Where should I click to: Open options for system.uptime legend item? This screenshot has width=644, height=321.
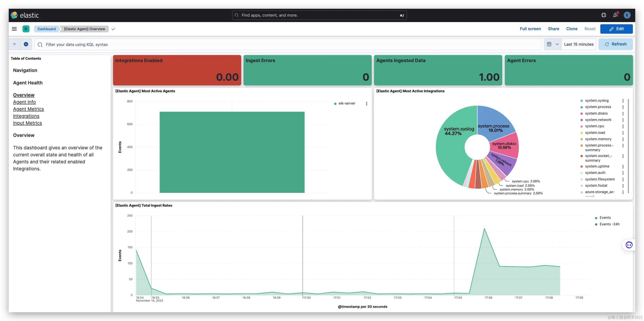pos(623,166)
